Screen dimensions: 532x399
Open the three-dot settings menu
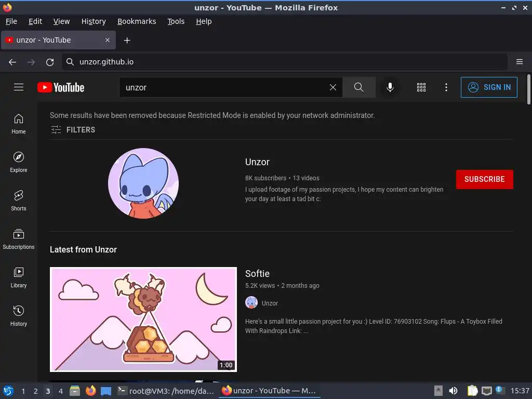coord(446,87)
